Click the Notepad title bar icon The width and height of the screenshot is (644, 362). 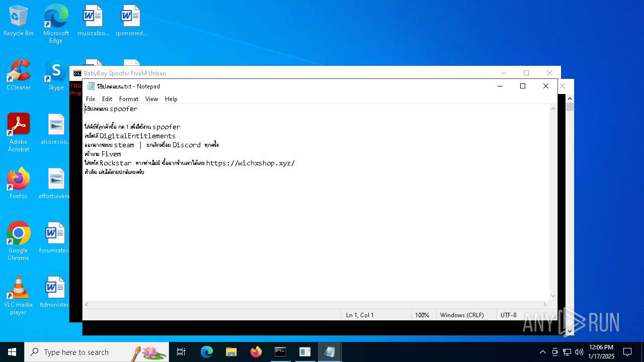[91, 86]
